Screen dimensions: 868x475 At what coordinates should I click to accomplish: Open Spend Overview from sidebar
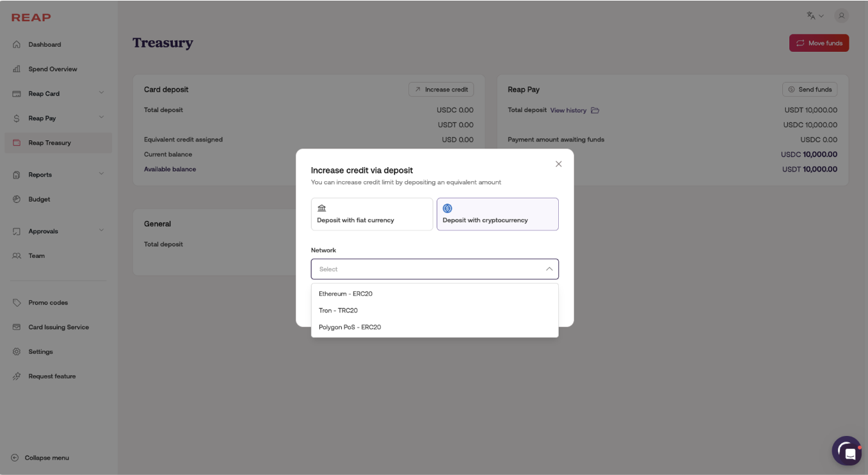point(52,69)
